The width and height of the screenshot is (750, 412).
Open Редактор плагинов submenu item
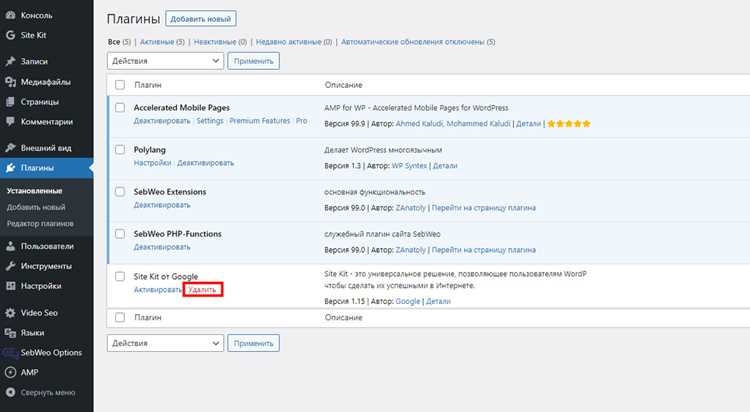(x=40, y=223)
